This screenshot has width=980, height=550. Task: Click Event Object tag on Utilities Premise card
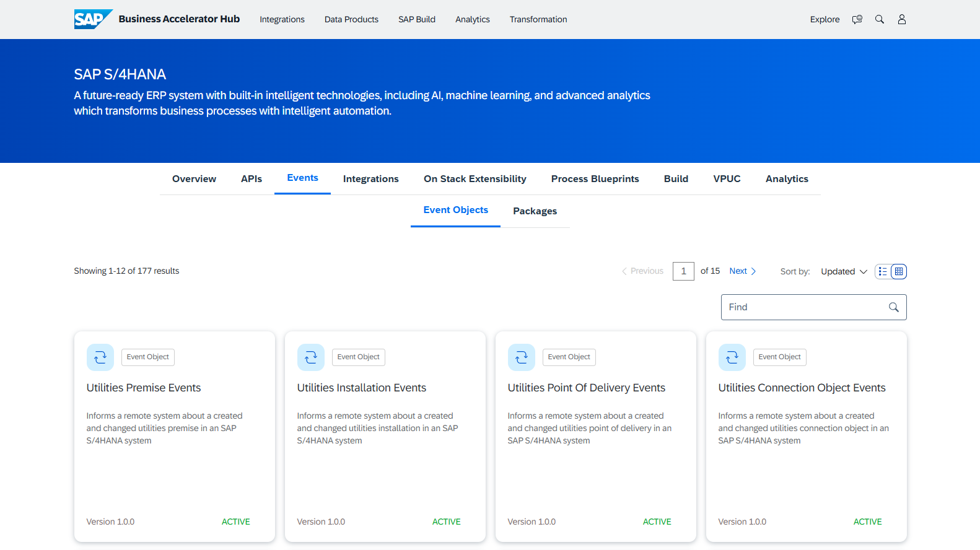(x=148, y=357)
